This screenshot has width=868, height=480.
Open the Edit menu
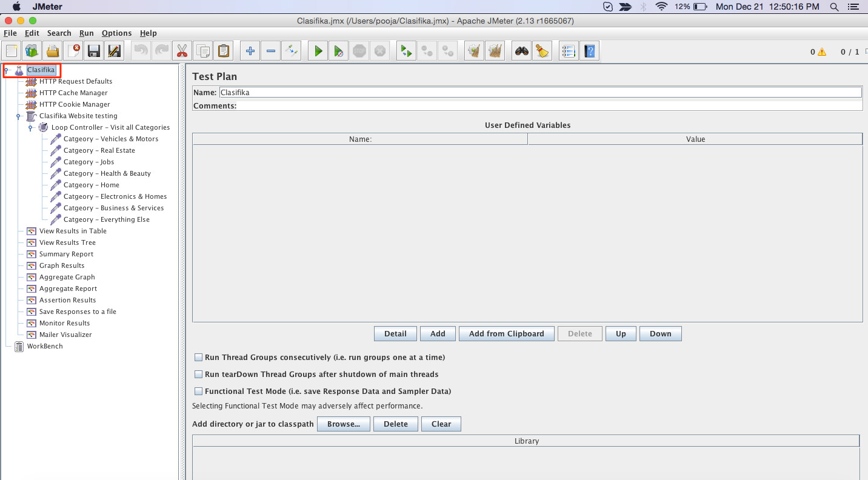[32, 33]
